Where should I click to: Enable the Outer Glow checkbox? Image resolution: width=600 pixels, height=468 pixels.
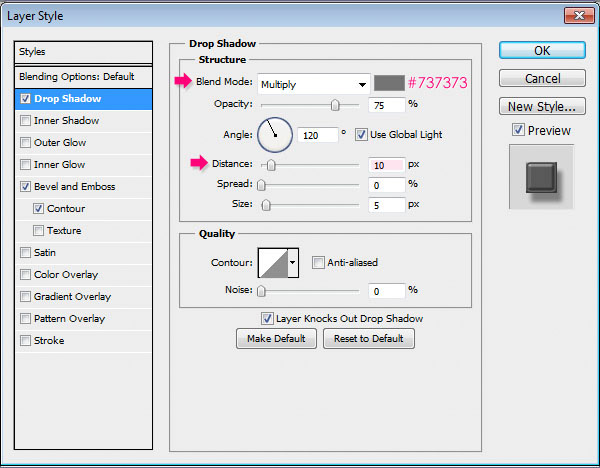[x=25, y=143]
